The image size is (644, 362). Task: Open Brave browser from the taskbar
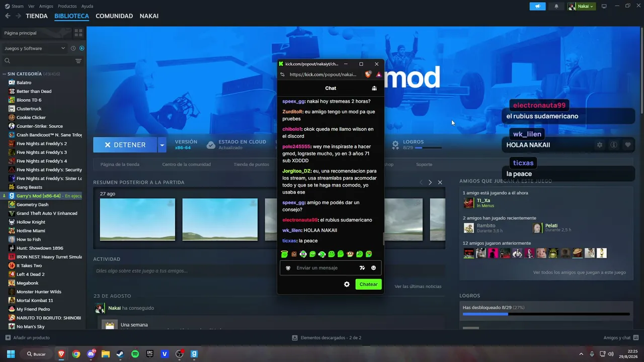click(61, 354)
